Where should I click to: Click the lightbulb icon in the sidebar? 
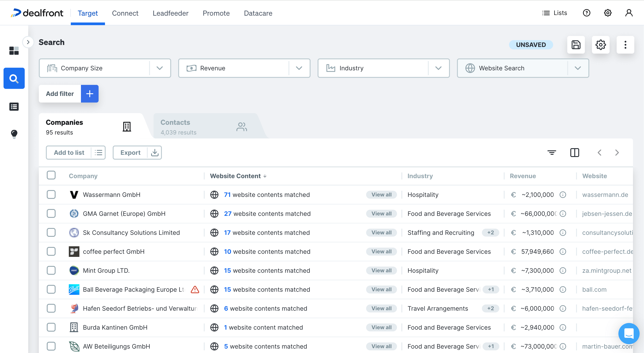point(14,134)
